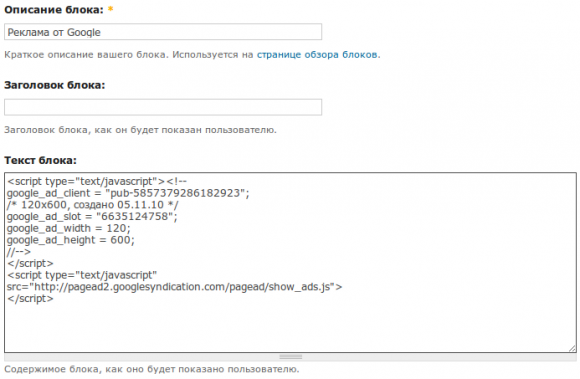
Task: Click the "//-->" comment end line
Action: (x=18, y=252)
